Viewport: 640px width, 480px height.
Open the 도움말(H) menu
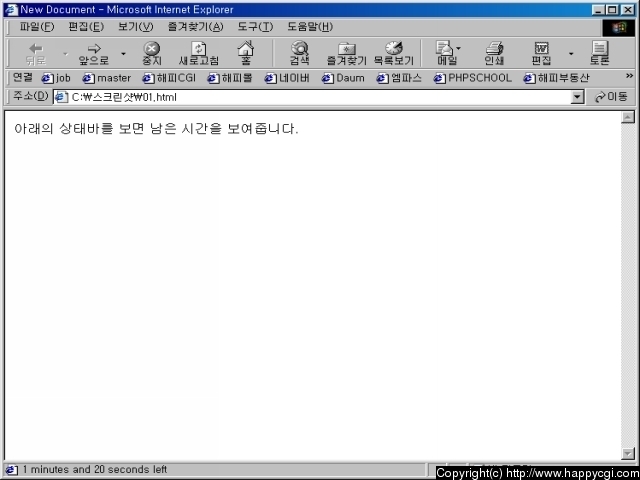tap(310, 27)
